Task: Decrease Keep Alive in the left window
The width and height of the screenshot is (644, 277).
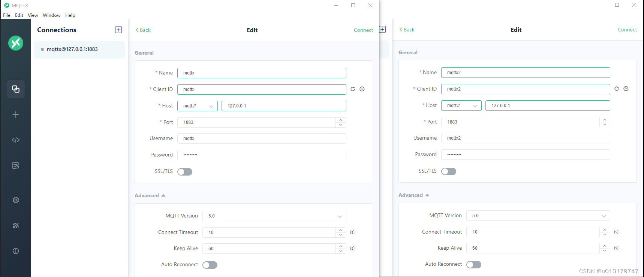Action: pos(341,251)
